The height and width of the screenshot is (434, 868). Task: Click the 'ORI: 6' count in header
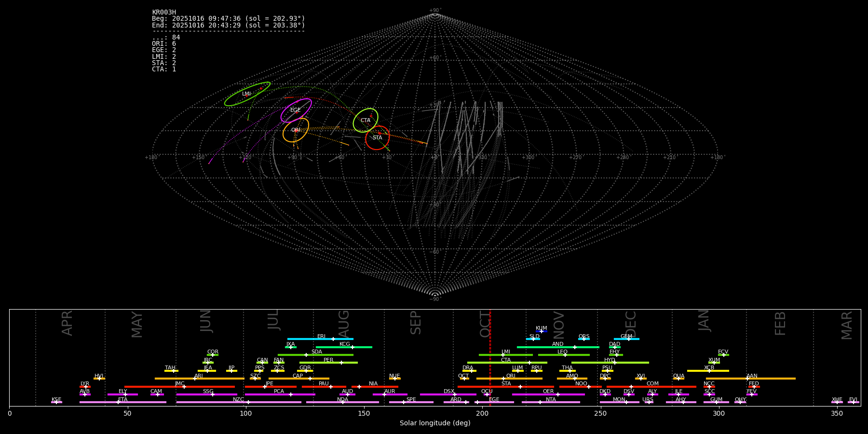pyautogui.click(x=164, y=44)
